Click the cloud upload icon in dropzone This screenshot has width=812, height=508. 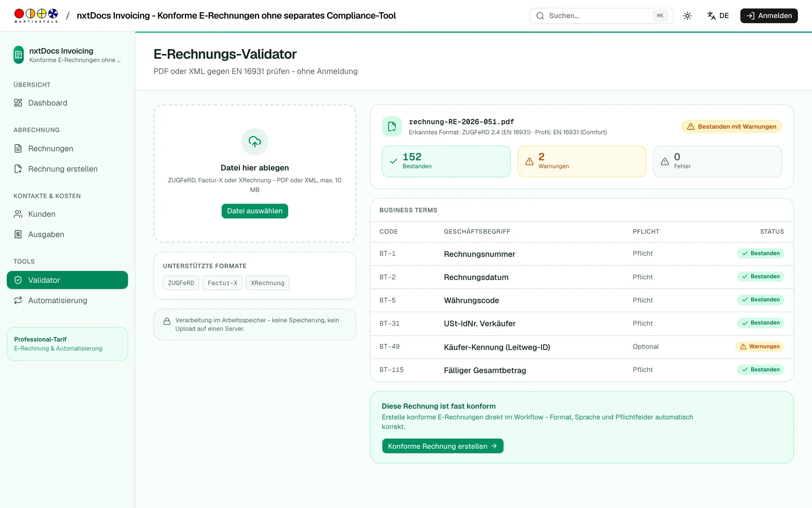coord(255,141)
